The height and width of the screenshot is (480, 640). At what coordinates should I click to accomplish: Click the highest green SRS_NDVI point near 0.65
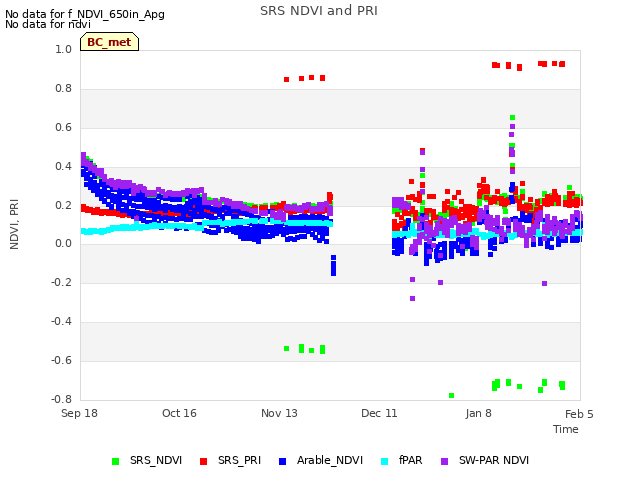[512, 118]
